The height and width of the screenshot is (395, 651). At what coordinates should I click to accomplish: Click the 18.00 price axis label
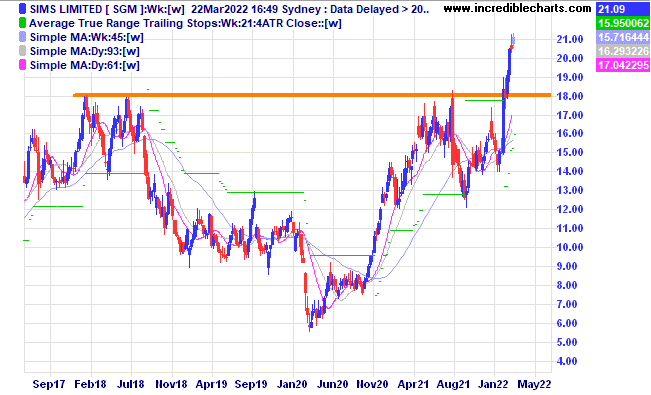pos(570,96)
